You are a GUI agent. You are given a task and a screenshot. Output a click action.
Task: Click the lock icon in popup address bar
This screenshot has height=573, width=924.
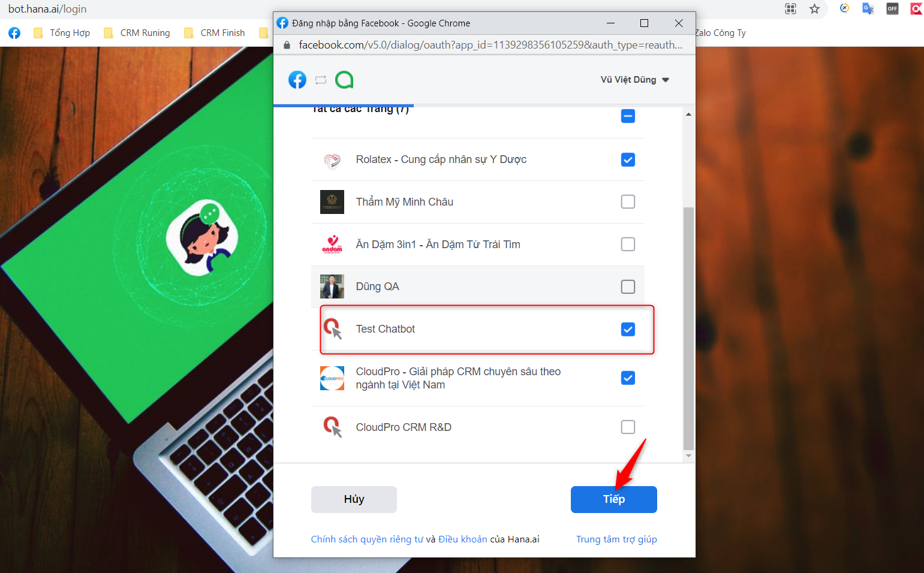287,45
